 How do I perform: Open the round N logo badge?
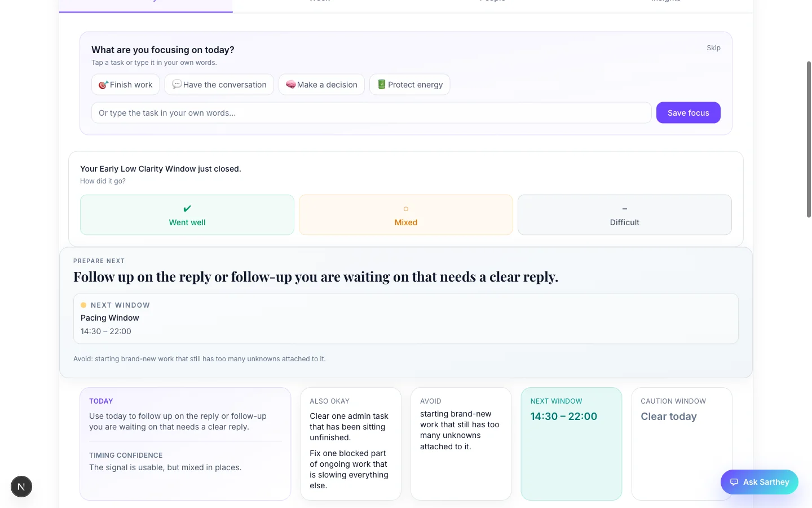coord(21,487)
